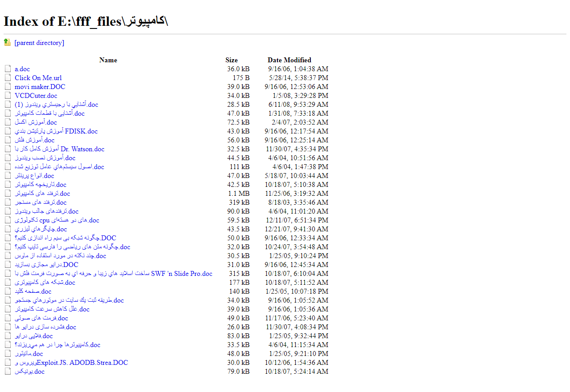Open the Click On Me.url link
This screenshot has height=392, width=570.
tap(38, 78)
